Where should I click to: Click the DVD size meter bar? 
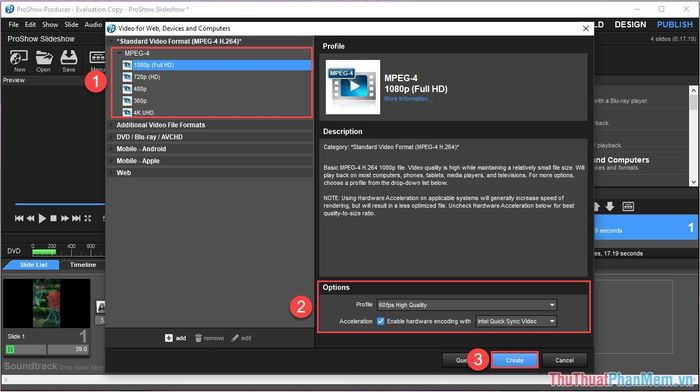pyautogui.click(x=44, y=252)
